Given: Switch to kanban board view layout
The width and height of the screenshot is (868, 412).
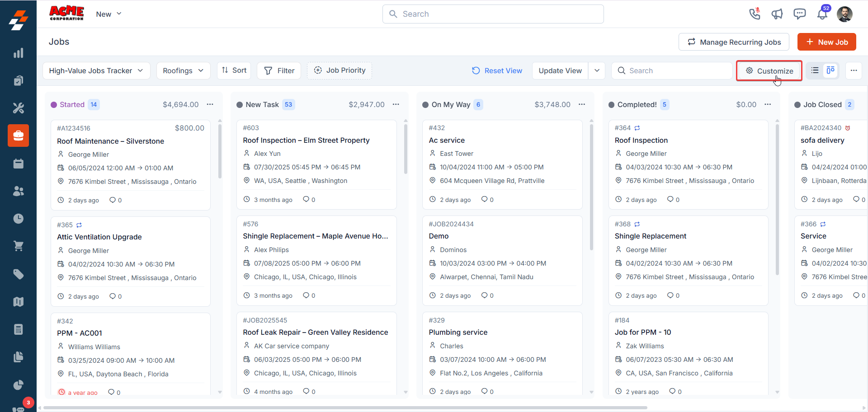Looking at the screenshot, I should click(x=831, y=70).
